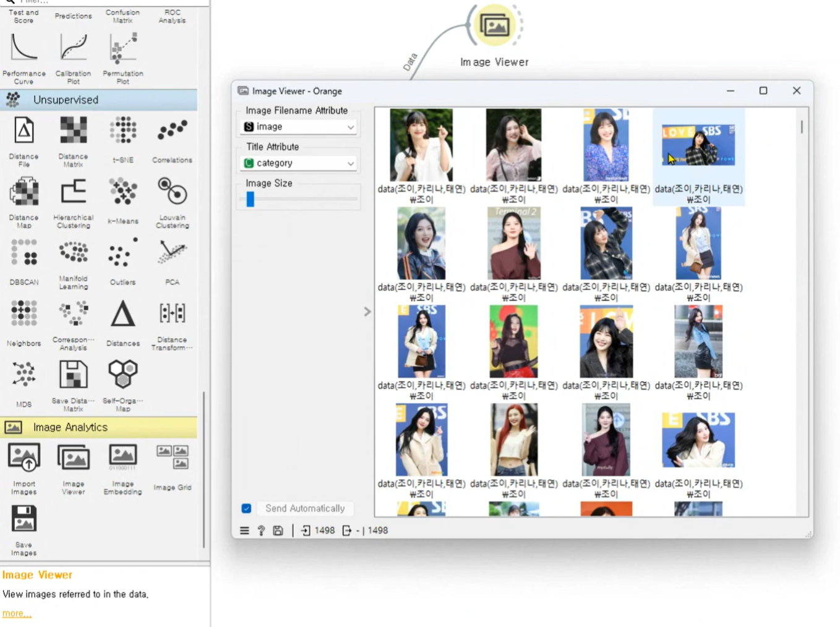Click the widget palette scrollbar
Viewport: 840px width, 627px height.
(204, 470)
